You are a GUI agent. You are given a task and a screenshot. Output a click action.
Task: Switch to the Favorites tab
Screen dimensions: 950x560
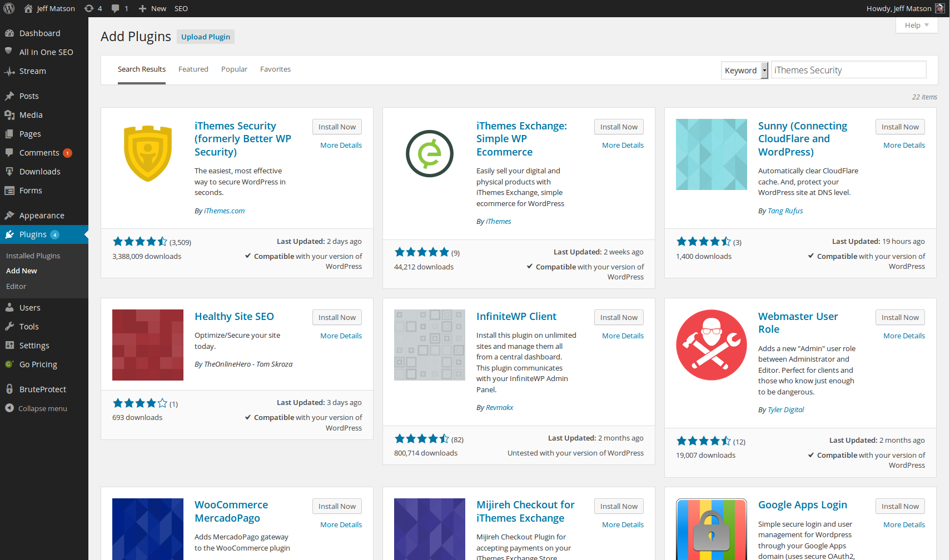(x=275, y=69)
